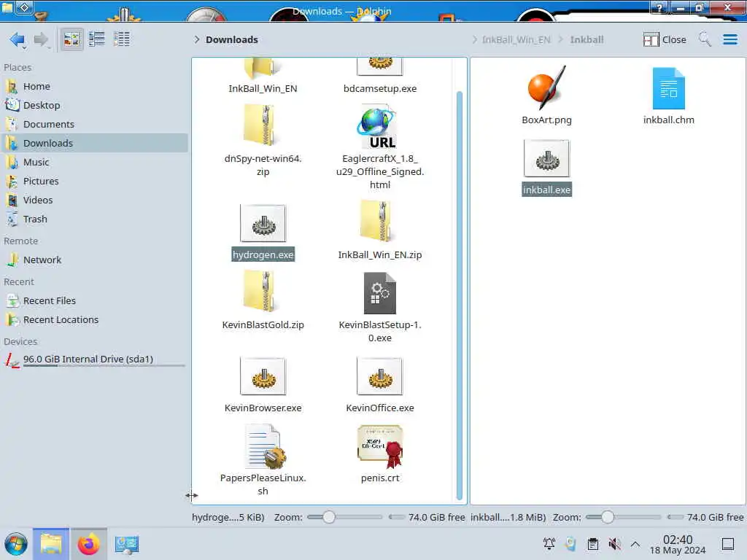Select the InkBall_Win_EN folder icon
This screenshot has width=747, height=560.
click(263, 68)
